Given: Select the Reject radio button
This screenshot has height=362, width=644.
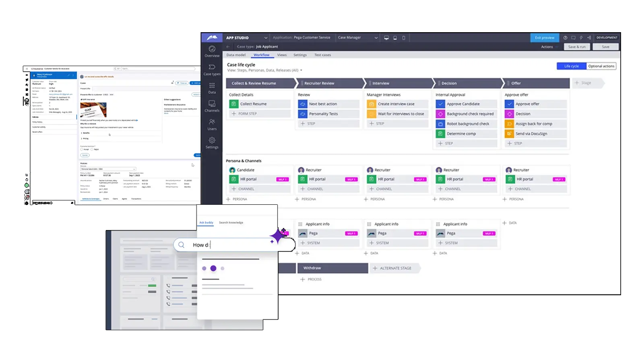Looking at the screenshot, I should pos(92,149).
